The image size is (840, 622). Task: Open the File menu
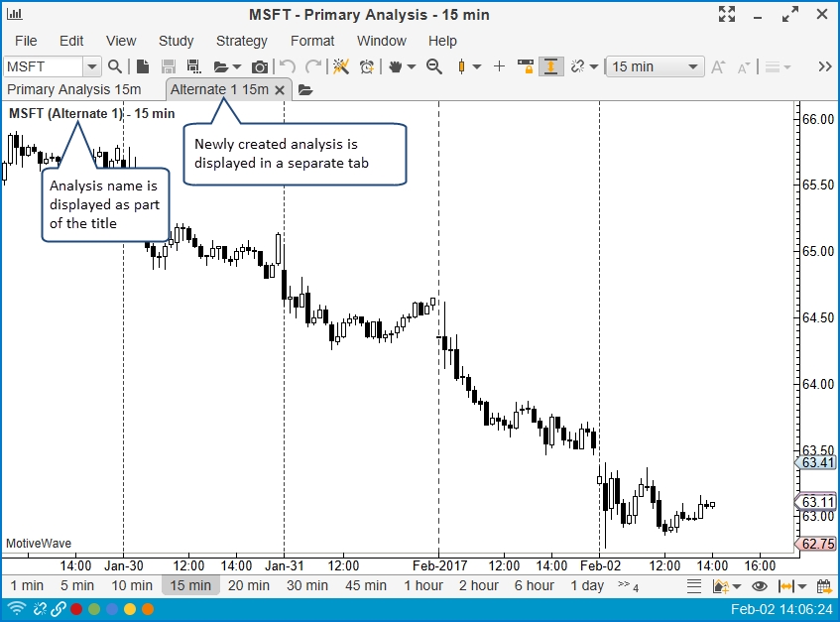(26, 41)
